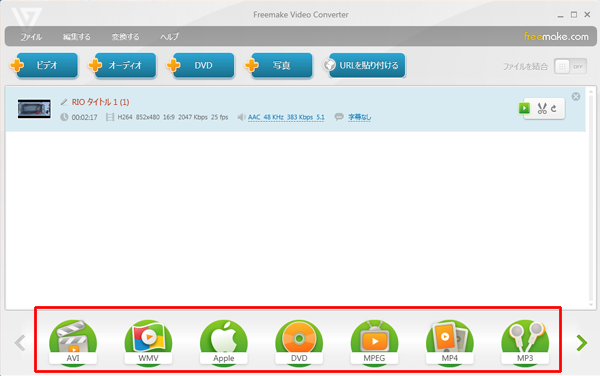Choose the MPEG format icon

click(374, 342)
